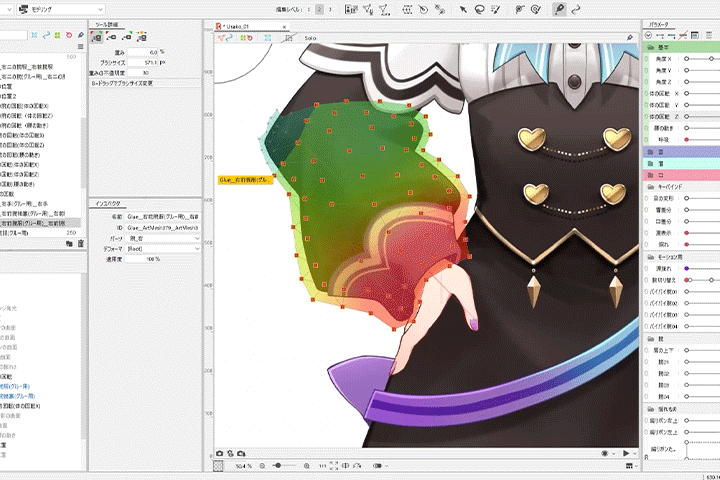720x480 pixels.
Task: Select the third glue weight brush mode
Action: pyautogui.click(x=126, y=37)
